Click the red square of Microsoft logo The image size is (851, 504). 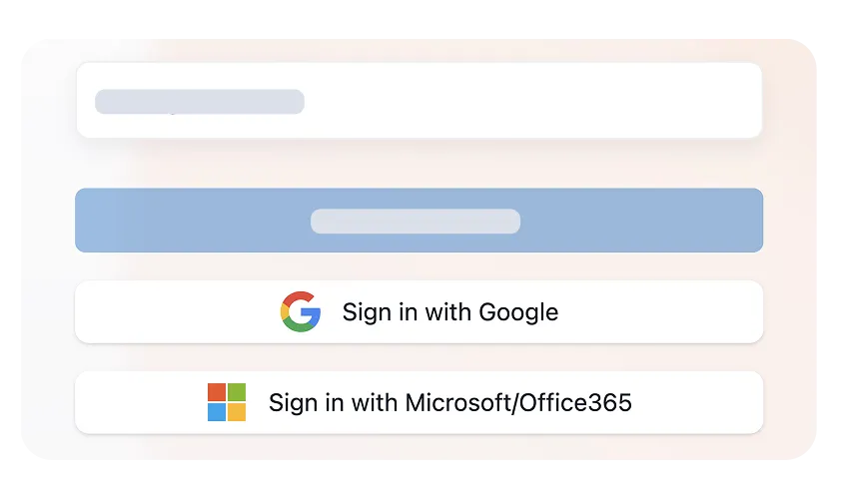click(217, 392)
